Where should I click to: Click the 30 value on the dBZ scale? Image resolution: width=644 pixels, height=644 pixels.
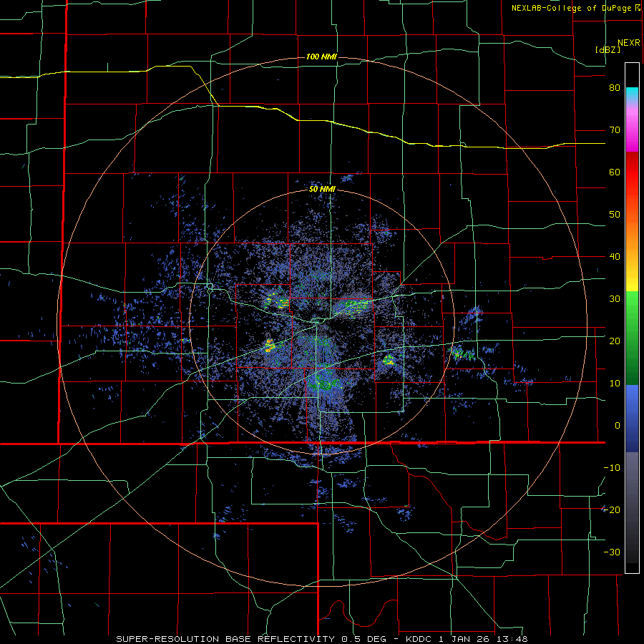click(615, 299)
